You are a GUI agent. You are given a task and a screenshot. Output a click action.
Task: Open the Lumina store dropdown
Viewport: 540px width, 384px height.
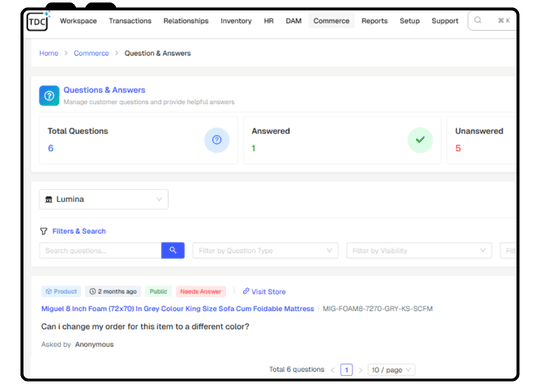pyautogui.click(x=104, y=199)
